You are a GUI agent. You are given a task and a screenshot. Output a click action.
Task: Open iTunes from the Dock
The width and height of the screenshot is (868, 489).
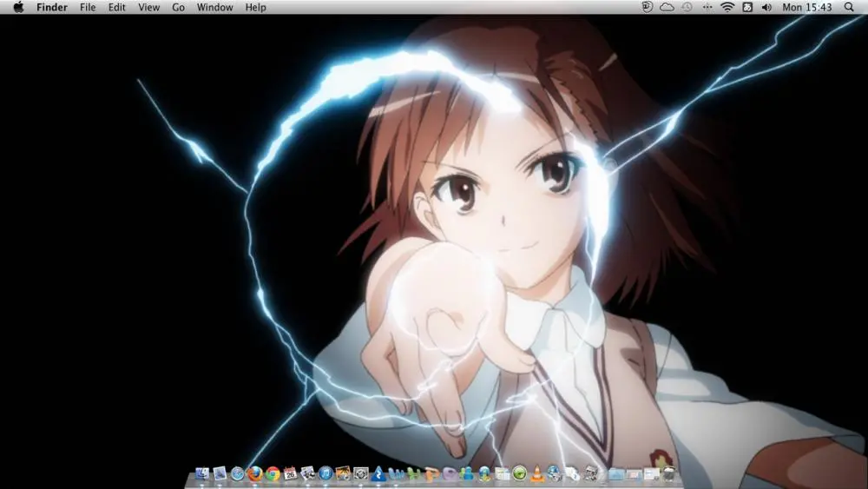325,473
